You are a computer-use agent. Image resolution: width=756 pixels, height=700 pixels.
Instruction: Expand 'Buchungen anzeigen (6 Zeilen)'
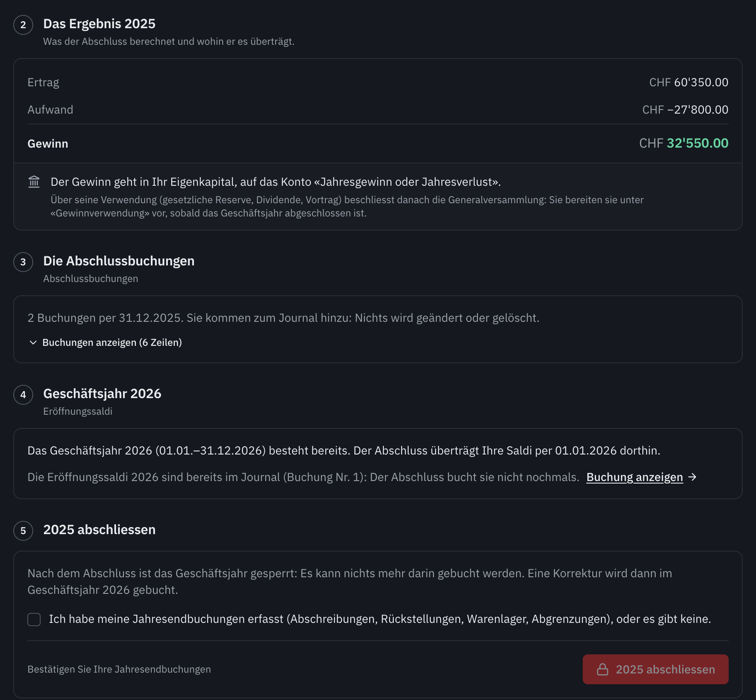coord(106,343)
